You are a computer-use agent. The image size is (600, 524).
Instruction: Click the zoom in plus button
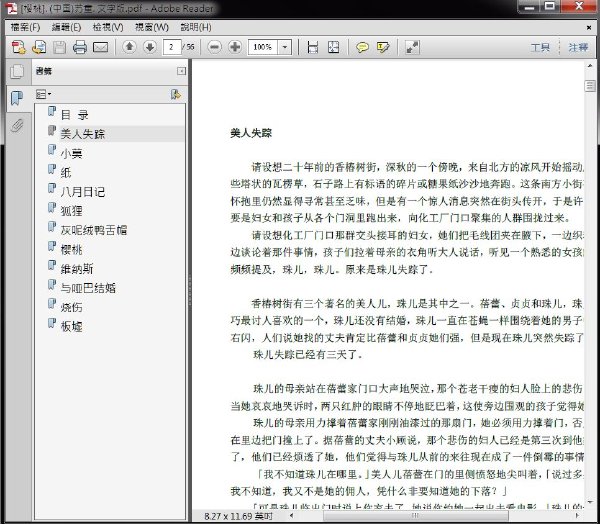click(x=235, y=47)
